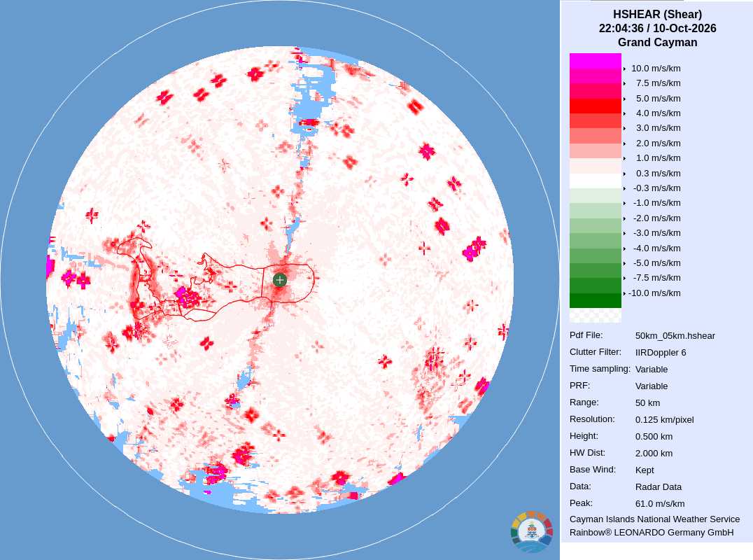Click the positive 5.0 m/s/km legend label
The image size is (753, 560).
tap(658, 99)
